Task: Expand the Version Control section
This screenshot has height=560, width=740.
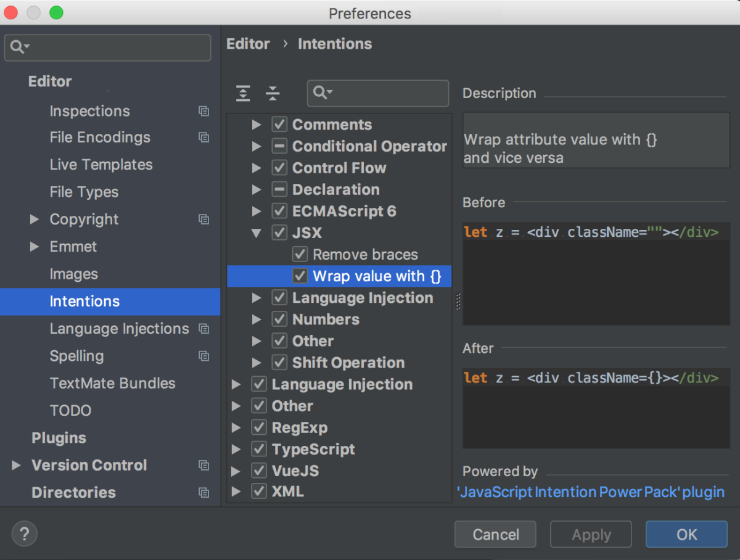Action: tap(16, 465)
